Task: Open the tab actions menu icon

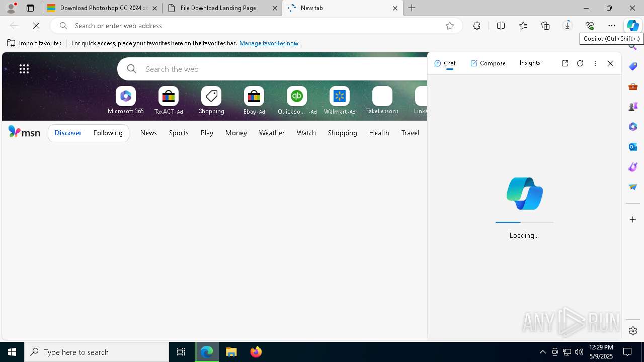Action: coord(30,8)
